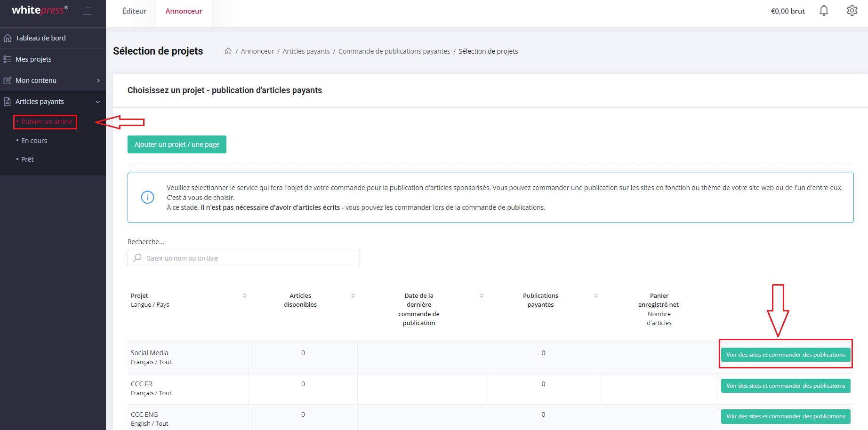
Task: Click the CCC ENG project name
Action: tap(144, 414)
